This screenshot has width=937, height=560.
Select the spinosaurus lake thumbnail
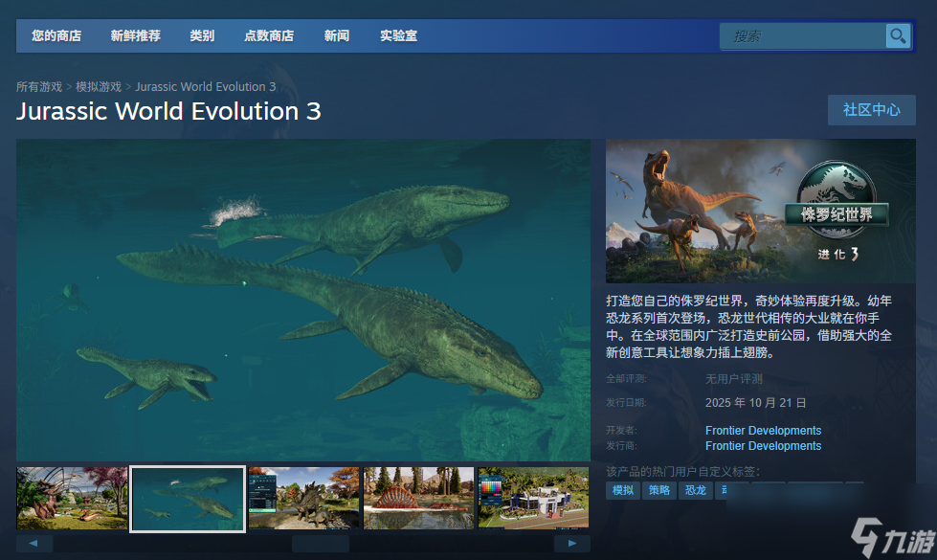click(418, 499)
